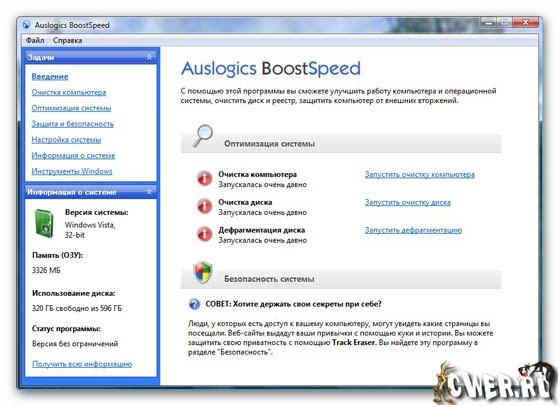560x407 pixels.
Task: Click the Windows Vista, 32-bit text
Action: click(x=90, y=230)
